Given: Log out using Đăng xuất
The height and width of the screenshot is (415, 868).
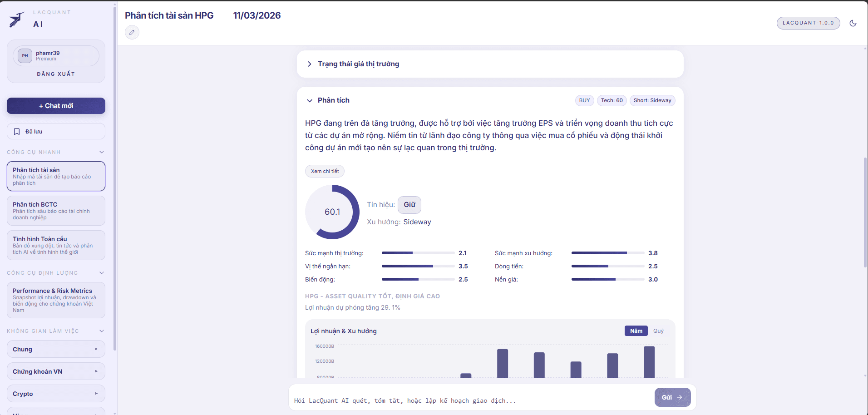Looking at the screenshot, I should click(56, 74).
